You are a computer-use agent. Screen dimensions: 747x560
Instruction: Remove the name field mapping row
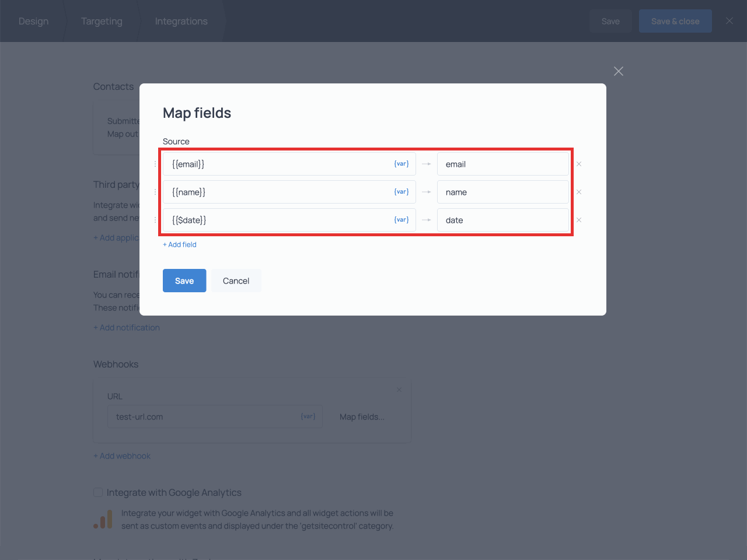pyautogui.click(x=579, y=192)
